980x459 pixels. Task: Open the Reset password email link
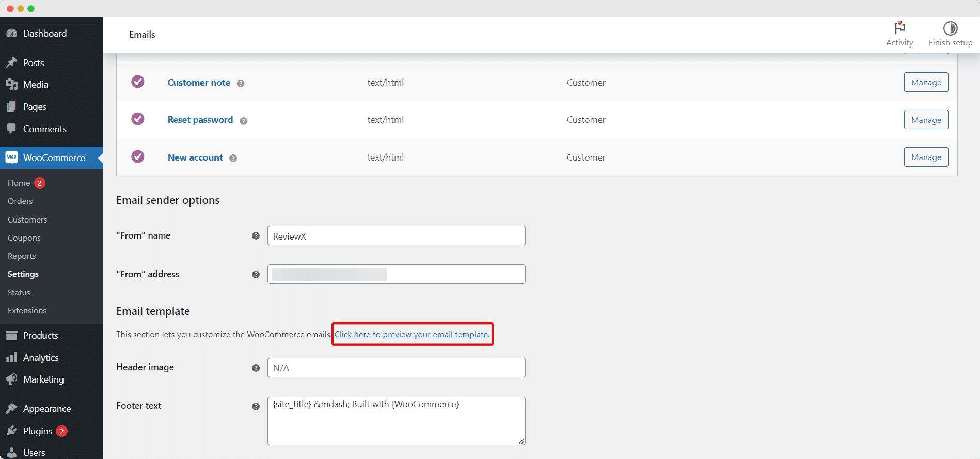tap(200, 120)
